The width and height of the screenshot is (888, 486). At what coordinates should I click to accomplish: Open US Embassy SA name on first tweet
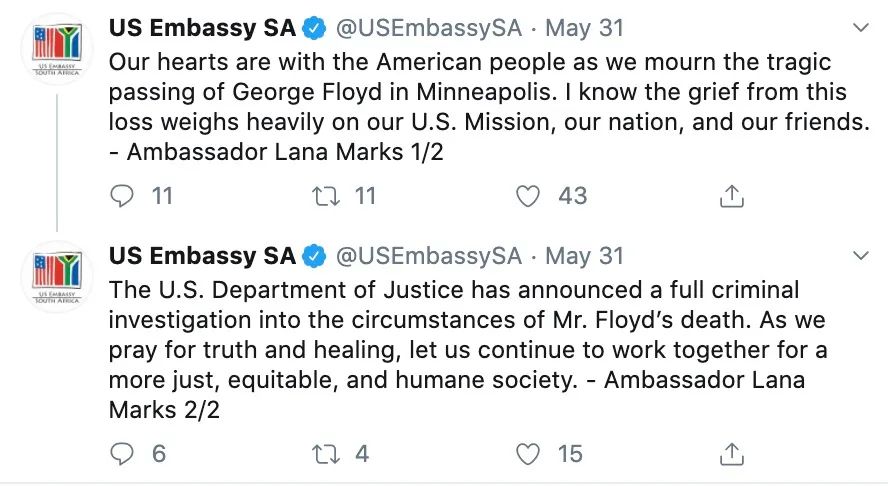tap(202, 27)
